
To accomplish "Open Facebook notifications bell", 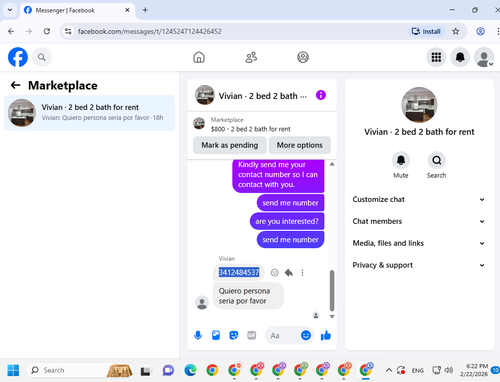I will (460, 57).
